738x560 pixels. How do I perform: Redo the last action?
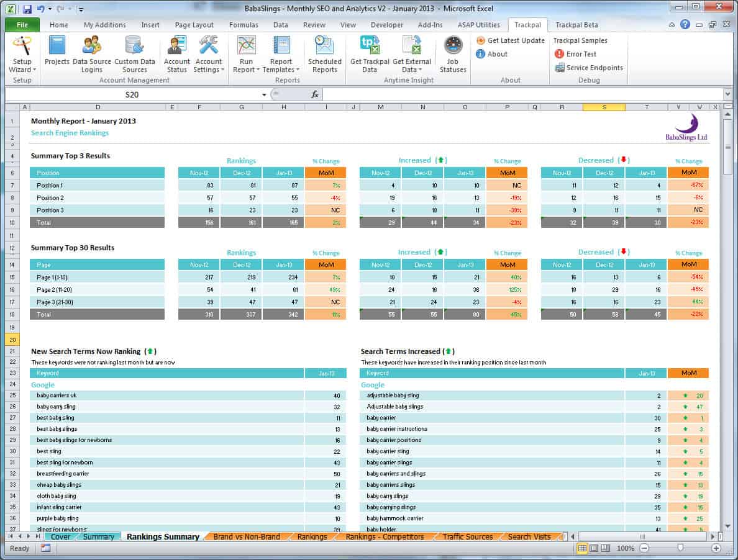[60, 9]
